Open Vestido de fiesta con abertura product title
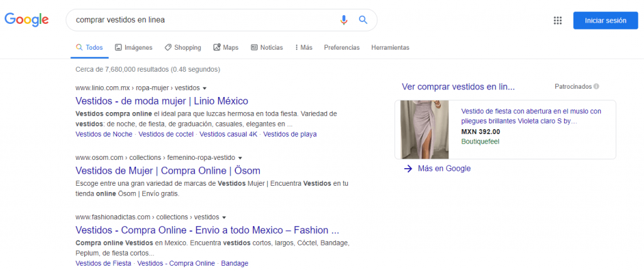Image resolution: width=644 pixels, height=272 pixels. [x=531, y=116]
